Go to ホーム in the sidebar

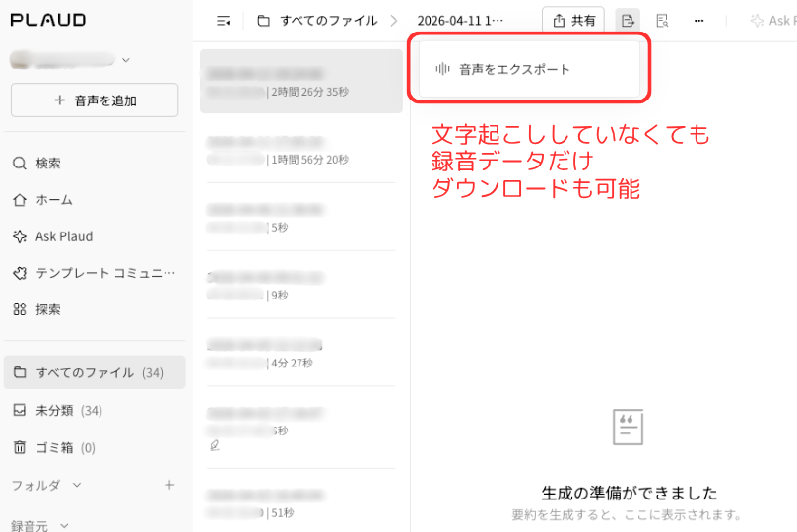coord(54,200)
